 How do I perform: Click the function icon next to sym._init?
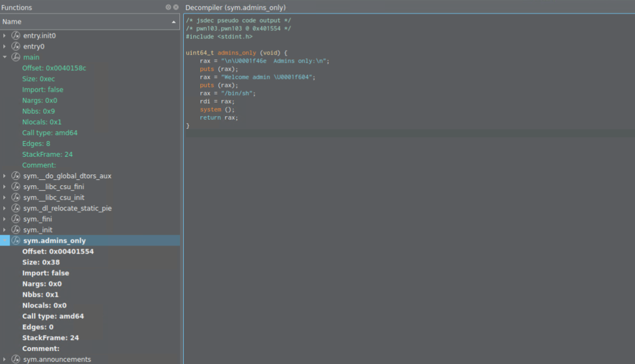16,230
